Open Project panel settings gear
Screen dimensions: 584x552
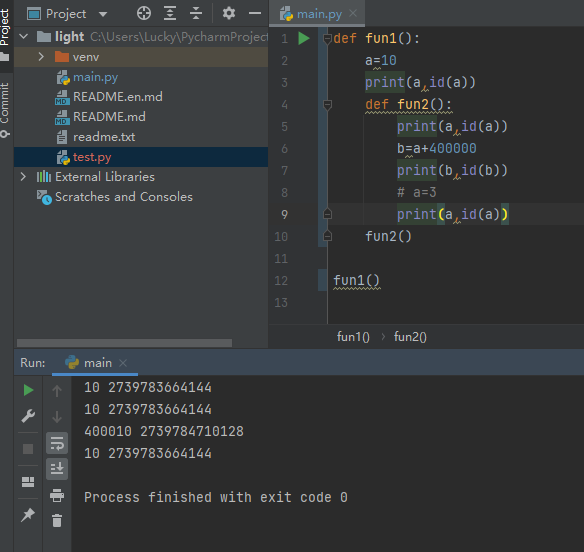(x=229, y=14)
